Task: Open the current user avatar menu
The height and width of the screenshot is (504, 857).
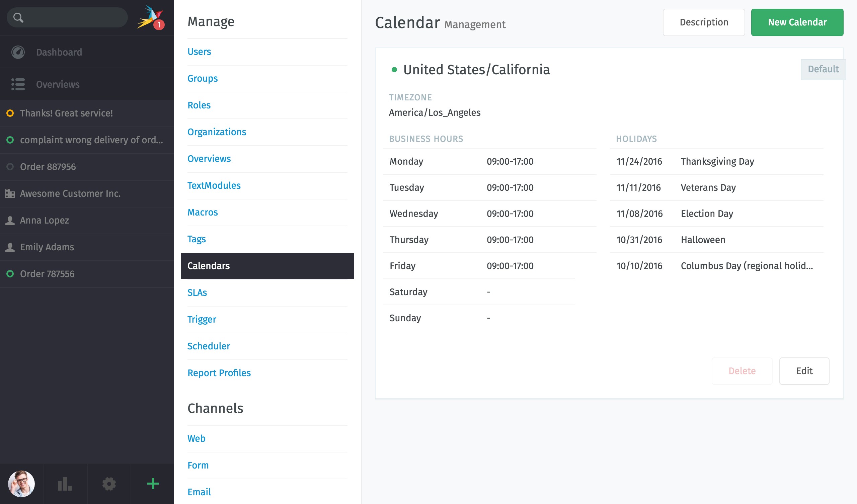Action: pyautogui.click(x=21, y=484)
